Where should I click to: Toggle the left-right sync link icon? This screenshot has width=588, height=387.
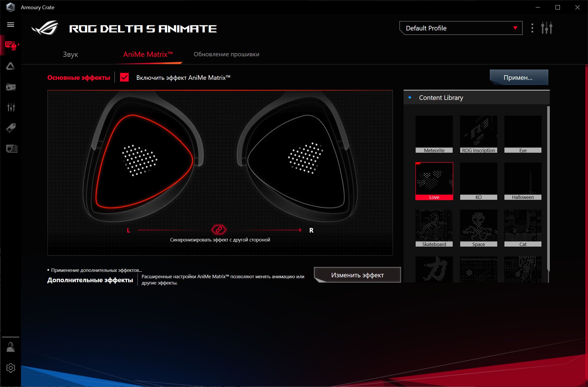219,230
